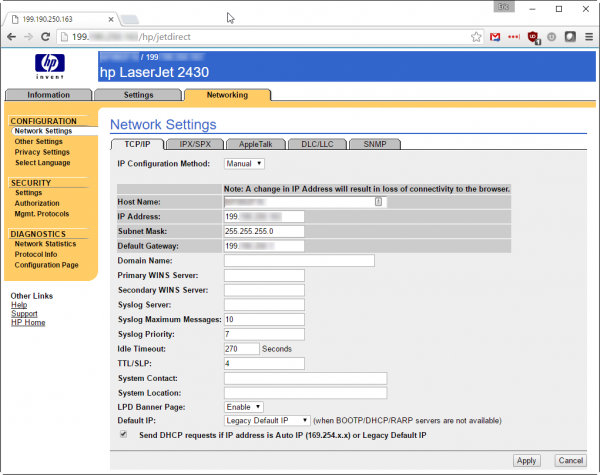This screenshot has height=475, width=600.
Task: Click the Eric profile button
Action: click(503, 7)
